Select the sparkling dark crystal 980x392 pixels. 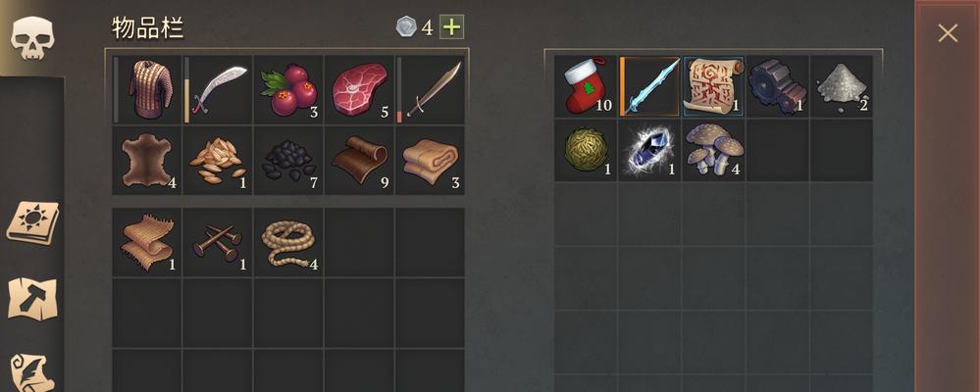pos(649,150)
